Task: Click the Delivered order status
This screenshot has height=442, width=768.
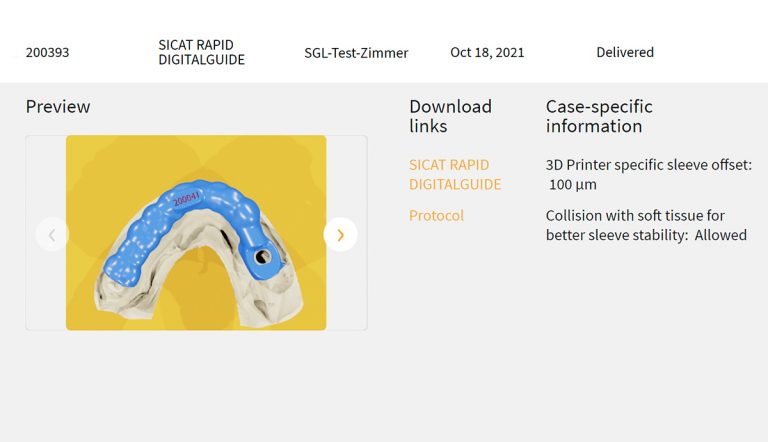Action: click(625, 53)
